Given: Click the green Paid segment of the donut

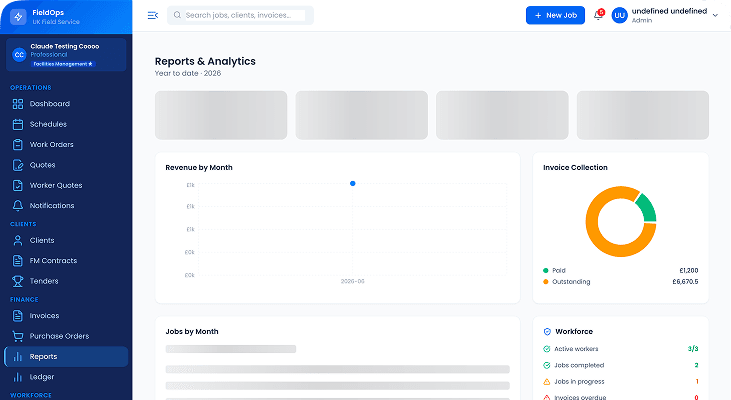Looking at the screenshot, I should coord(648,208).
